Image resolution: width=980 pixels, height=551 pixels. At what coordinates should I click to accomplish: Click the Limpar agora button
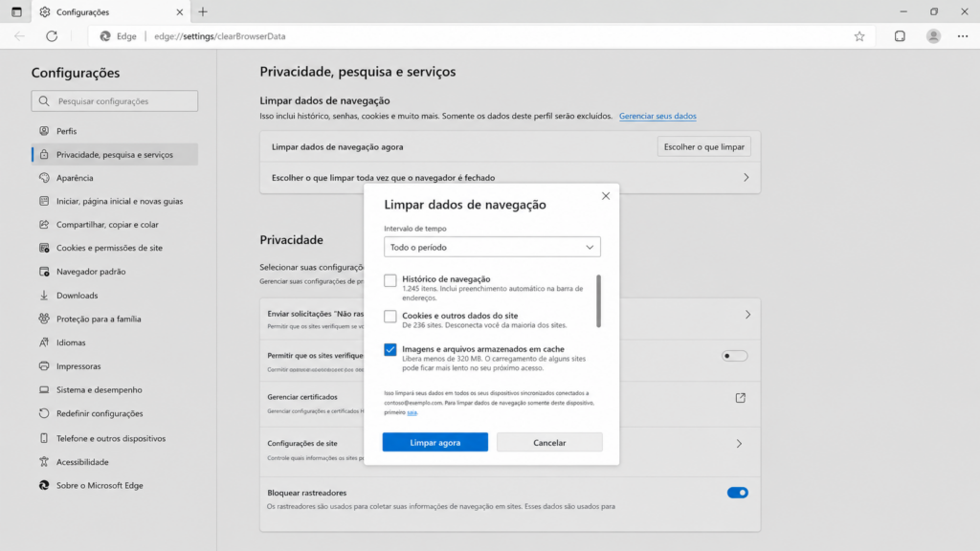(x=435, y=442)
